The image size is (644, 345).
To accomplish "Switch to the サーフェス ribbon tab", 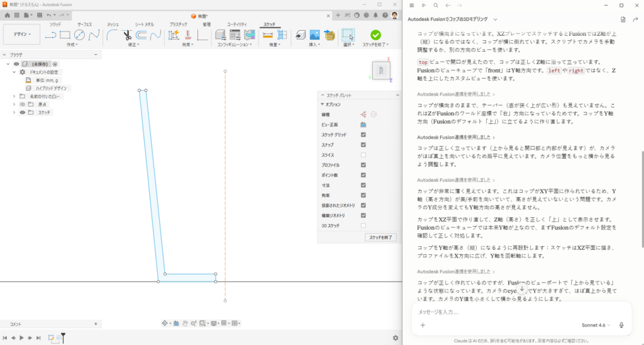I will point(85,25).
